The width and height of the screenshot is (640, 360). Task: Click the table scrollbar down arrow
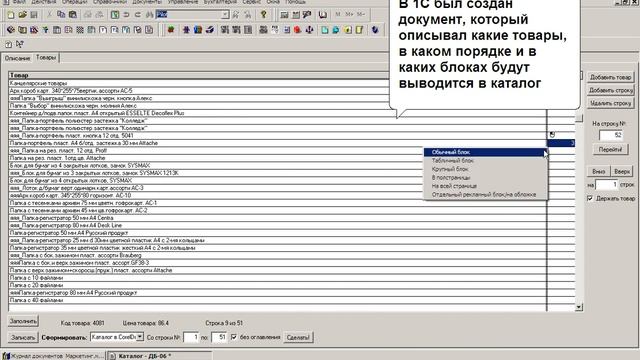[x=579, y=307]
